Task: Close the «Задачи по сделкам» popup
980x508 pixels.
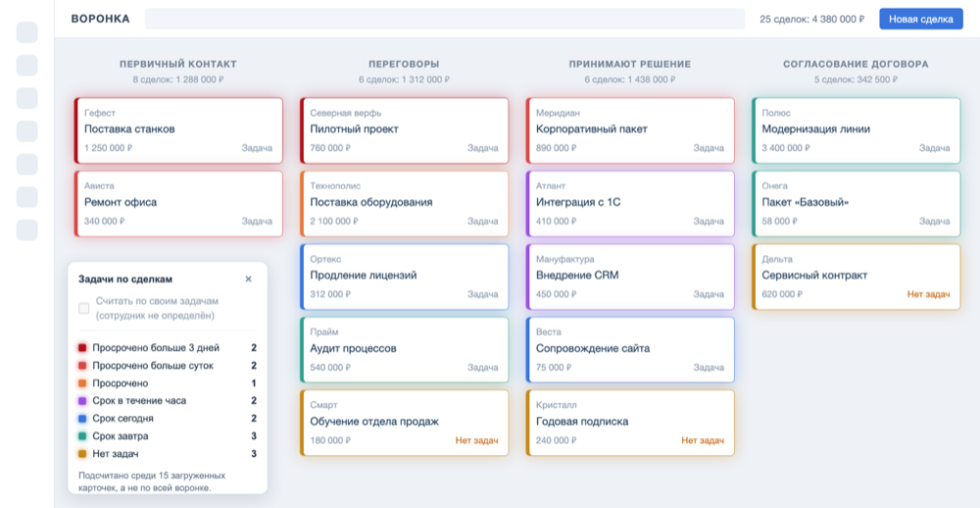Action: (x=248, y=279)
